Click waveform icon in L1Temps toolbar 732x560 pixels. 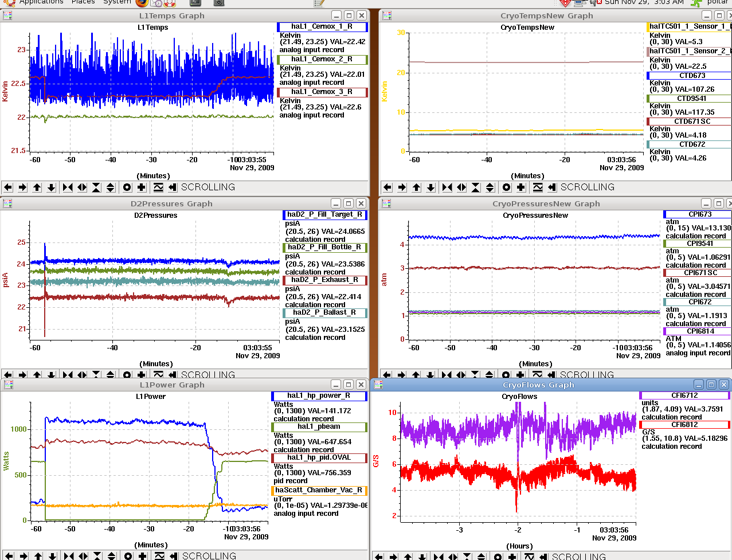pos(158,187)
